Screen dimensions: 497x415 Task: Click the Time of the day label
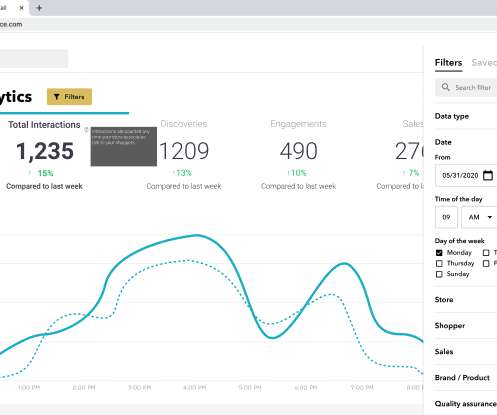pyautogui.click(x=458, y=199)
